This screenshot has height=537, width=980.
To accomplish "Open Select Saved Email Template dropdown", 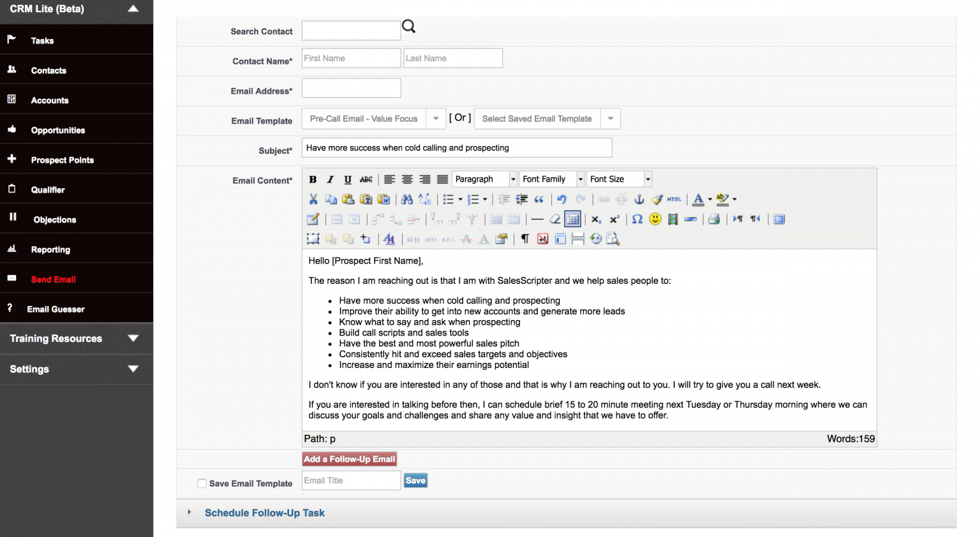I will click(x=611, y=119).
